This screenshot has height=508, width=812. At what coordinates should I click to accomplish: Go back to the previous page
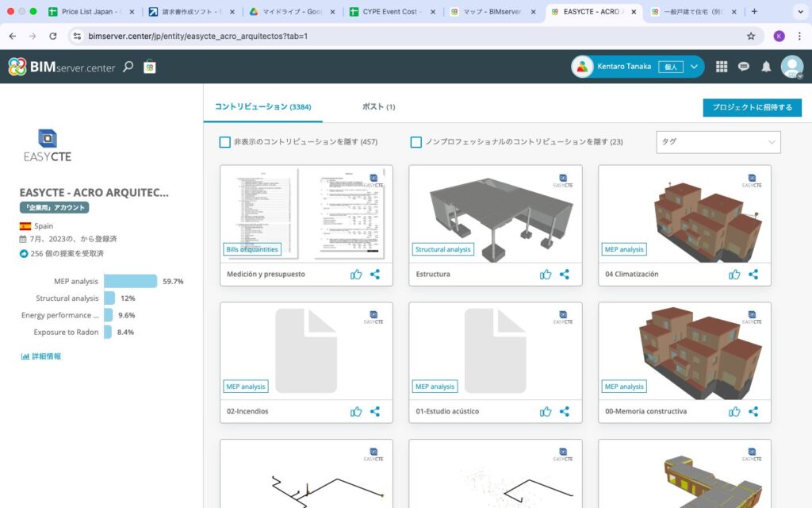[13, 36]
